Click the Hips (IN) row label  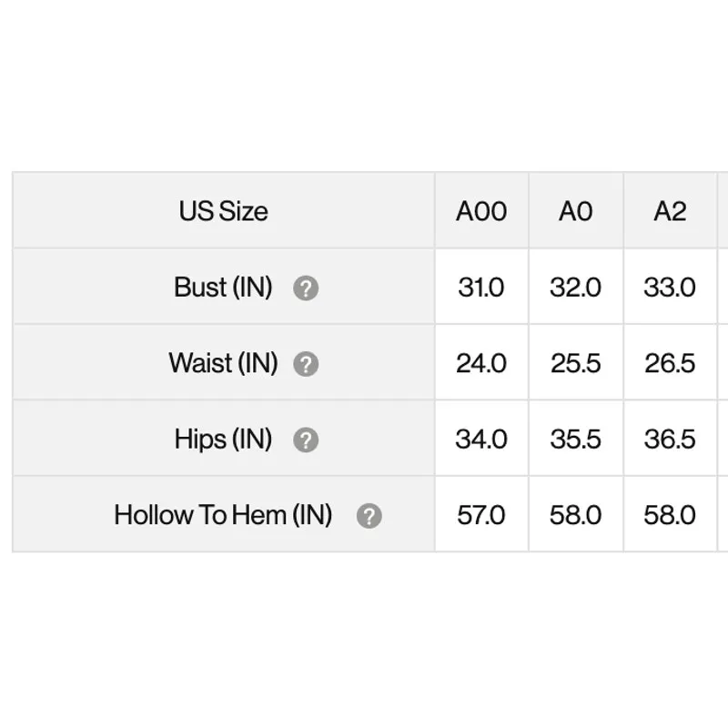click(x=223, y=440)
